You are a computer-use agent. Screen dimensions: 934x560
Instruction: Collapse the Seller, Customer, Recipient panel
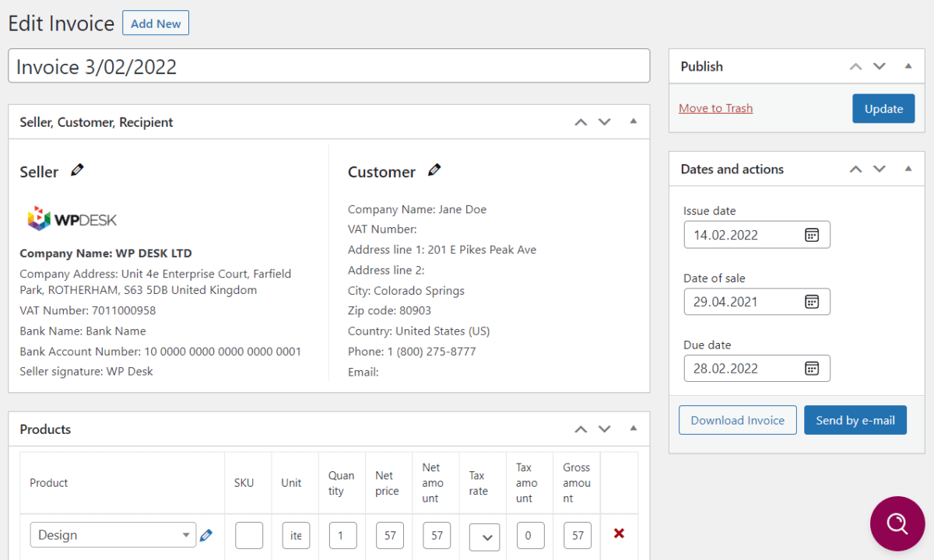633,121
